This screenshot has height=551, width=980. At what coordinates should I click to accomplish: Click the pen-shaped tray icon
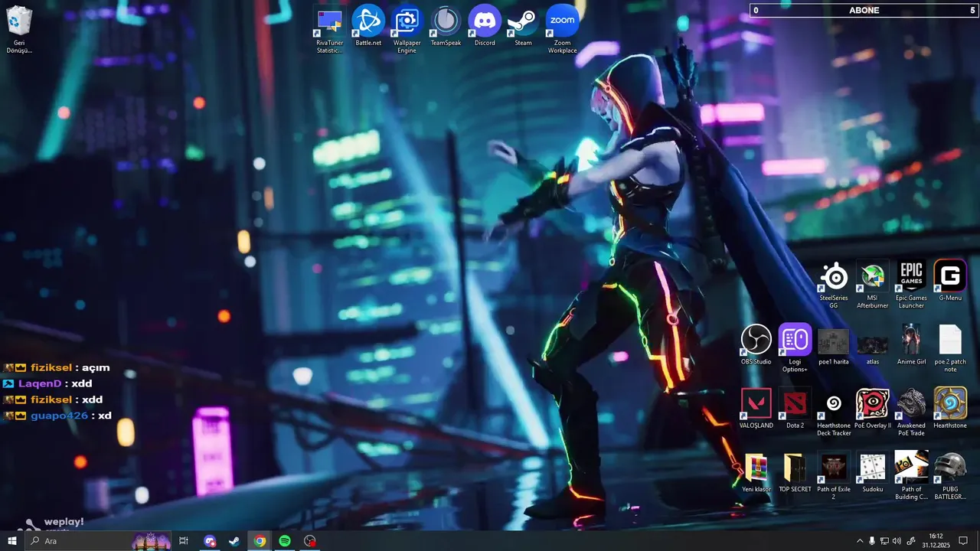pyautogui.click(x=910, y=541)
